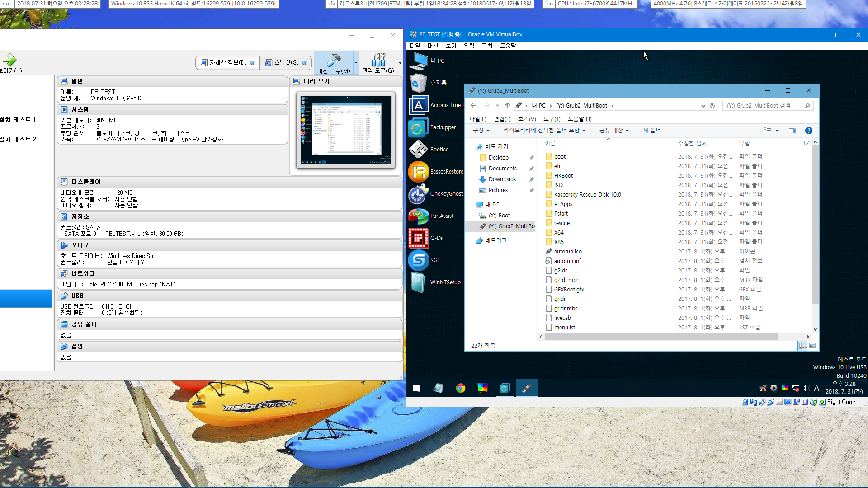Launch EassosRestore from the VM desktop

coord(419,172)
